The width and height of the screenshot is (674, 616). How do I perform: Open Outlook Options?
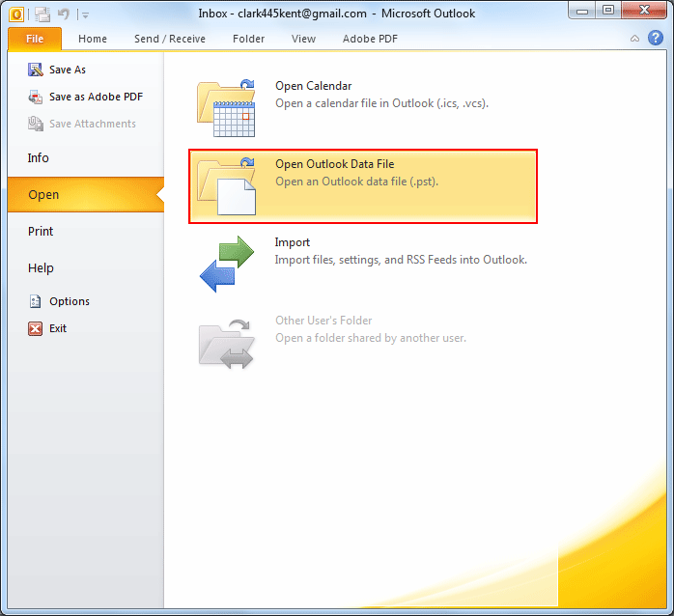pos(70,301)
